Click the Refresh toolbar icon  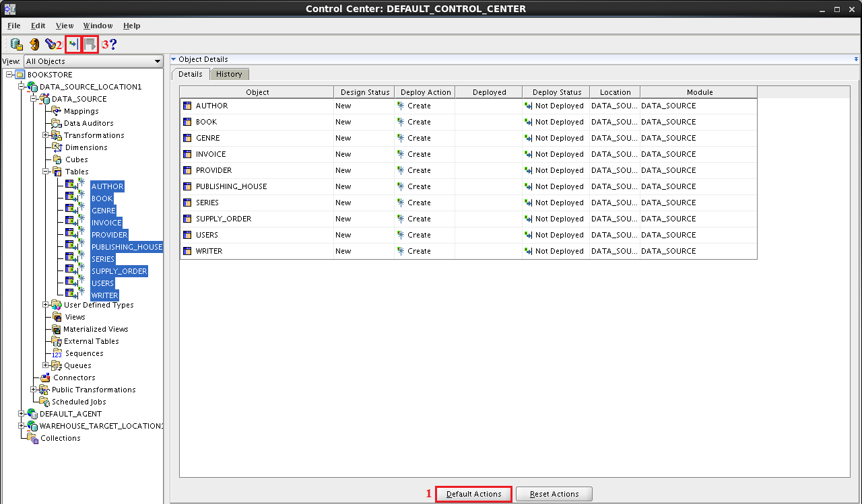pyautogui.click(x=34, y=44)
